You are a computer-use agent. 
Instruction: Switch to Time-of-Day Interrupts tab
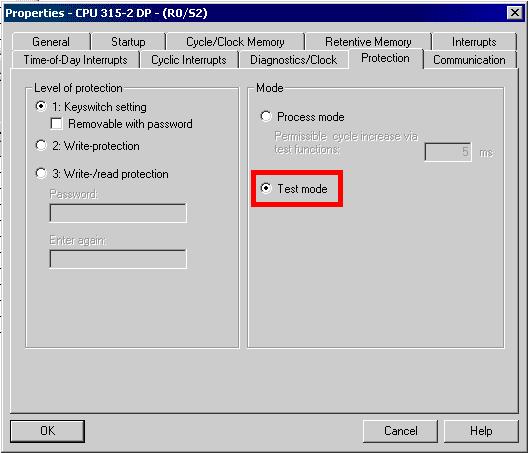click(x=75, y=60)
